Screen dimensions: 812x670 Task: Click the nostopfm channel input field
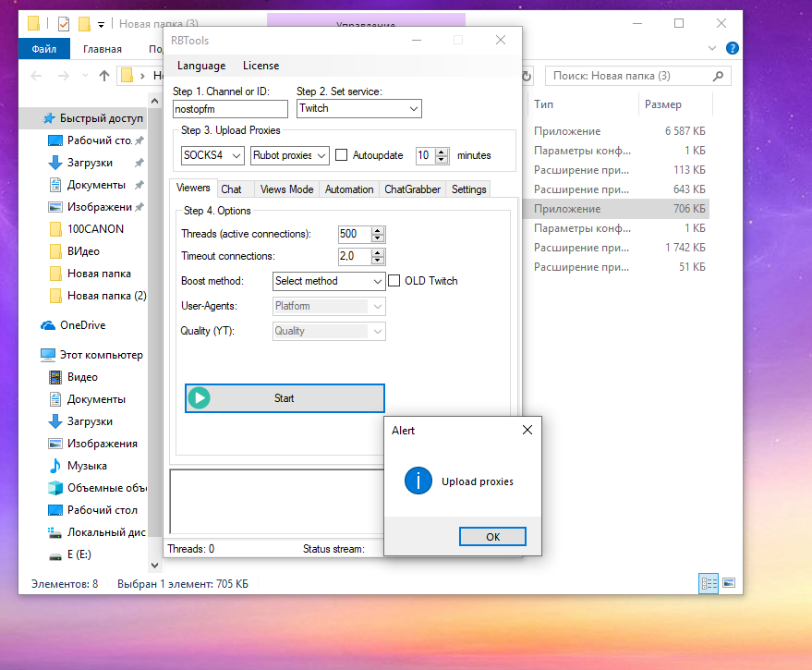pyautogui.click(x=229, y=108)
